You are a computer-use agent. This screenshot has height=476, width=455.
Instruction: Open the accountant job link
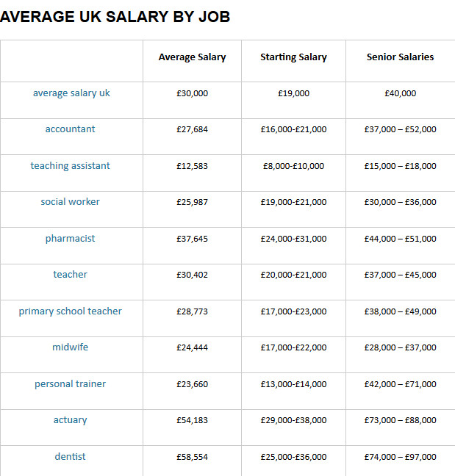(70, 129)
